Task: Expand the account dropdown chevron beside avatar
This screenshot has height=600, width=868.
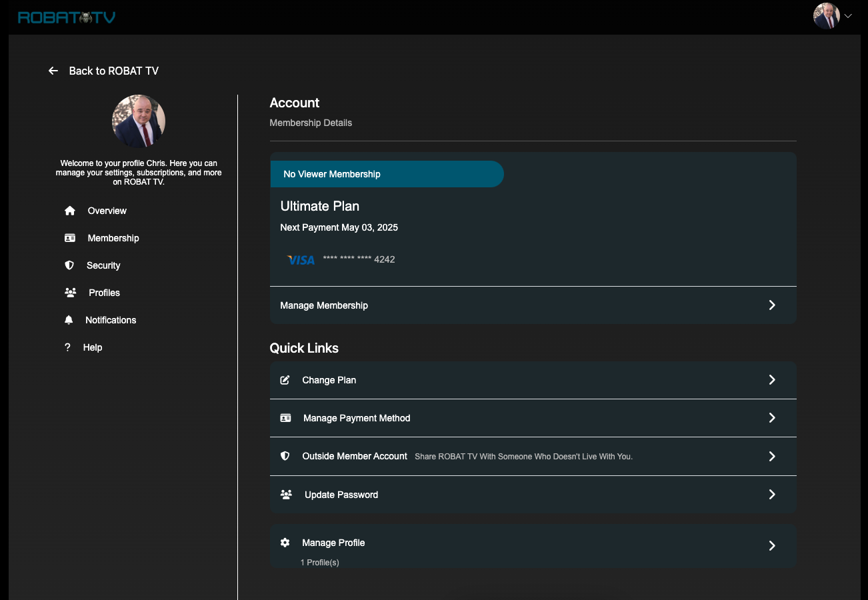Action: (x=849, y=16)
